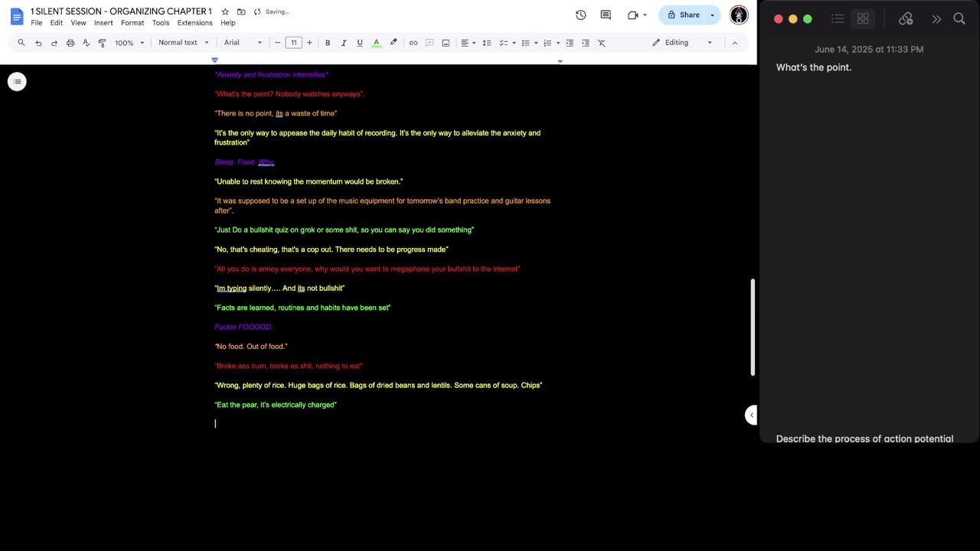Toggle underline formatting
This screenshot has height=551, width=980.
click(360, 43)
